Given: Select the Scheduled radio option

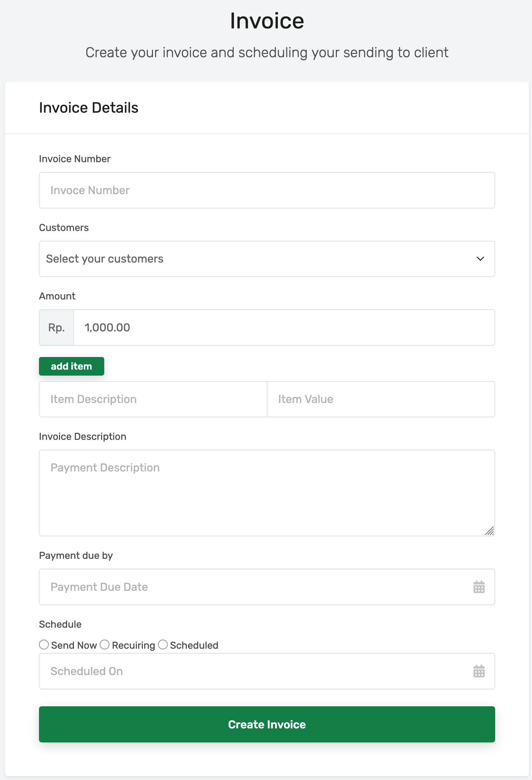Looking at the screenshot, I should pyautogui.click(x=163, y=645).
